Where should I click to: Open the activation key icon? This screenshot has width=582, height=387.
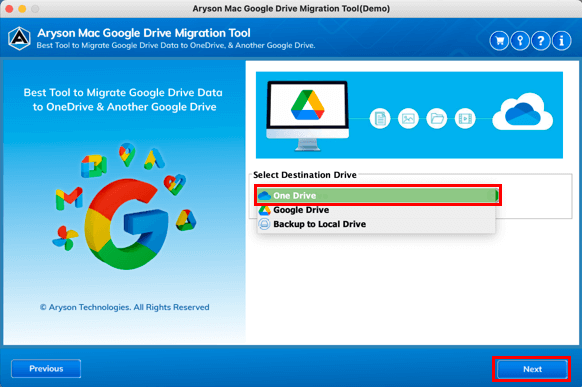(520, 41)
